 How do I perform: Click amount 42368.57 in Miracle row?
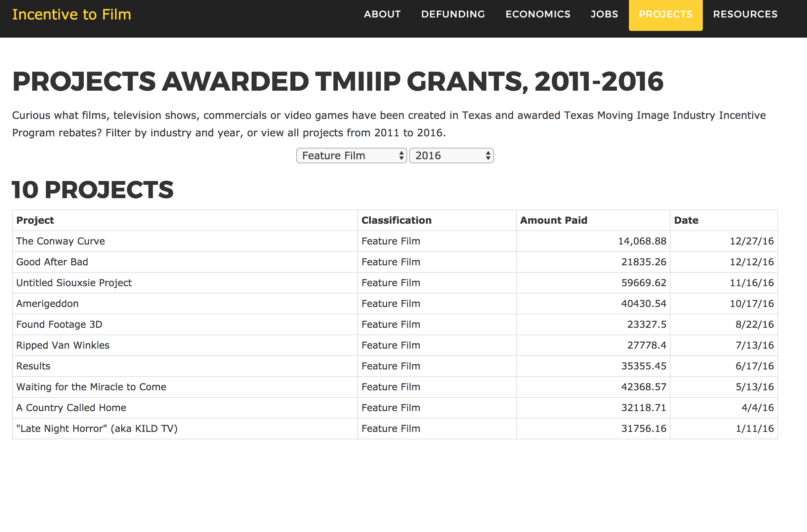pos(644,387)
